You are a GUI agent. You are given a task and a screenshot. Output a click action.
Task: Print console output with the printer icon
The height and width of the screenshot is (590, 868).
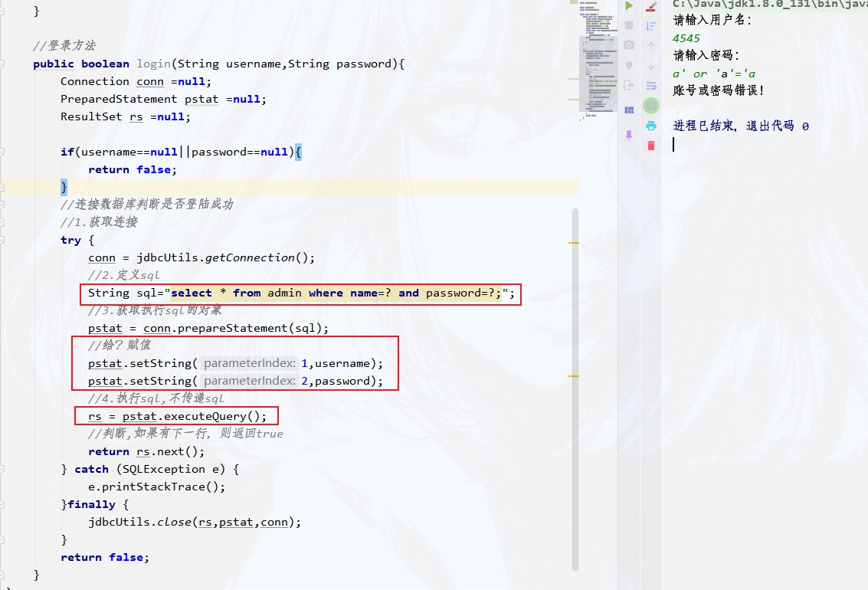pos(651,126)
